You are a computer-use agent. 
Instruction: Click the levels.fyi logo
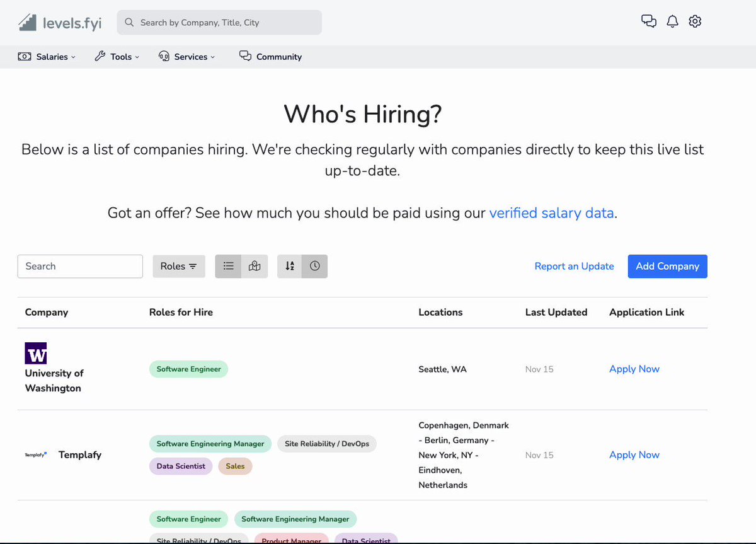[x=59, y=22]
